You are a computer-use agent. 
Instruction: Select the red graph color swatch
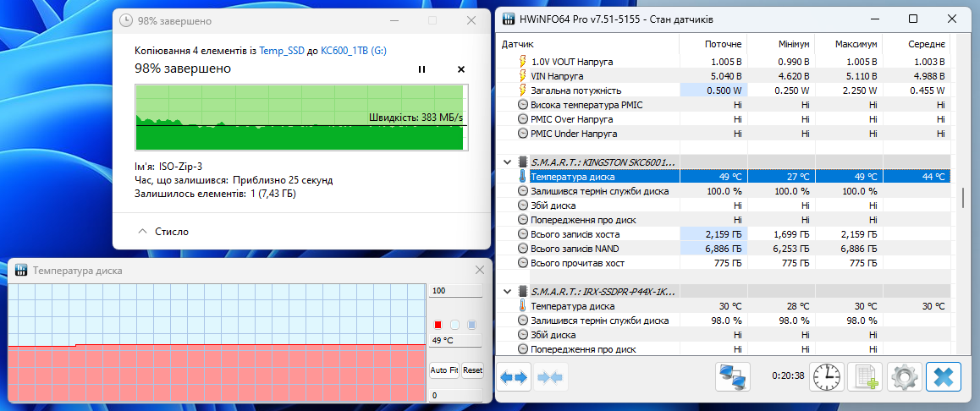pyautogui.click(x=438, y=325)
